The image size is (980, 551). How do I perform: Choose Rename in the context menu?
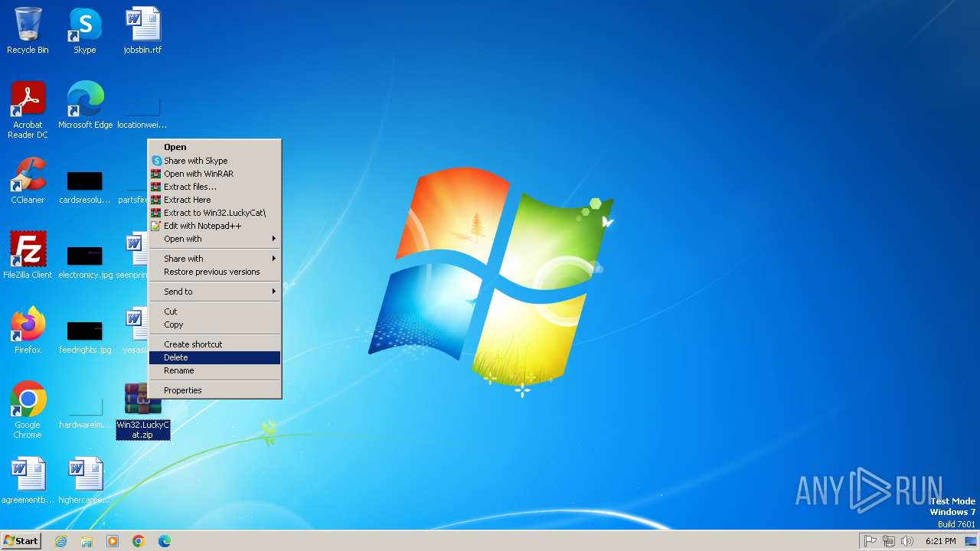click(215, 370)
